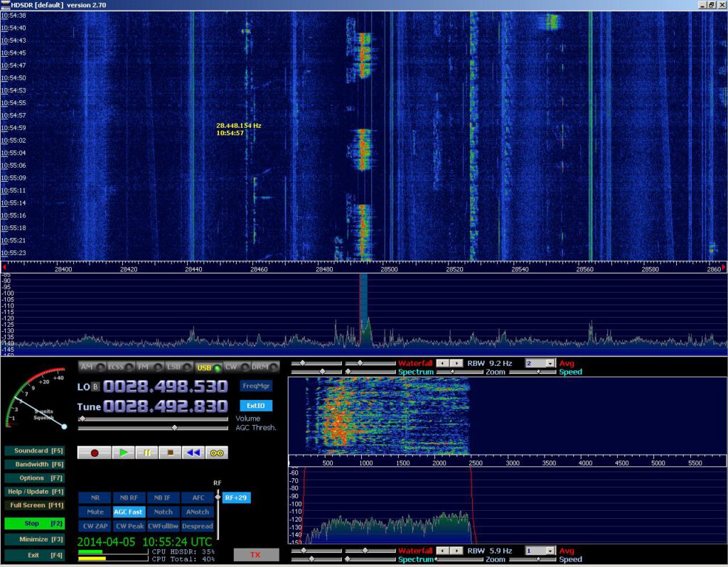The height and width of the screenshot is (567, 728).
Task: Open Options [F7] menu
Action: tap(34, 477)
